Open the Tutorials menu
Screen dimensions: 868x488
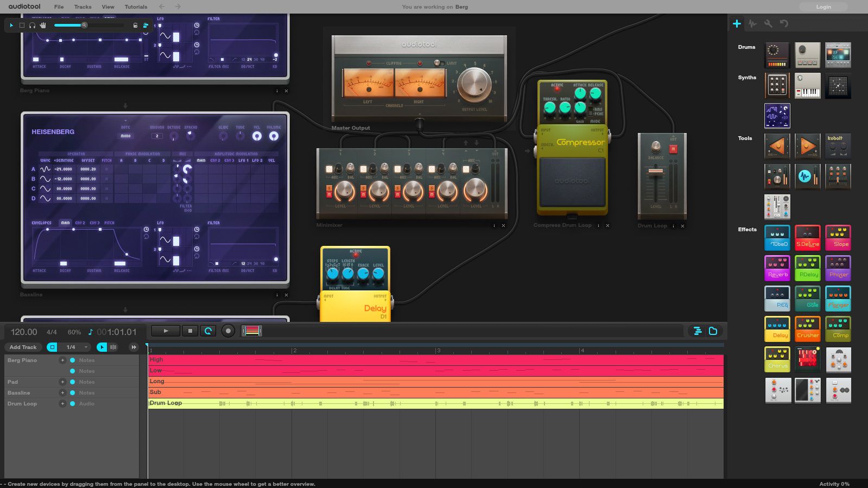[136, 7]
